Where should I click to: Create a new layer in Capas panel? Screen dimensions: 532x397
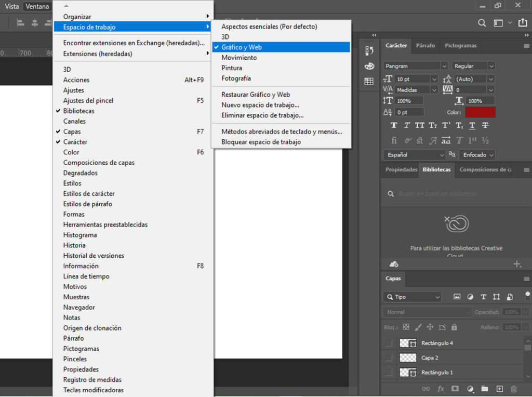pyautogui.click(x=499, y=389)
